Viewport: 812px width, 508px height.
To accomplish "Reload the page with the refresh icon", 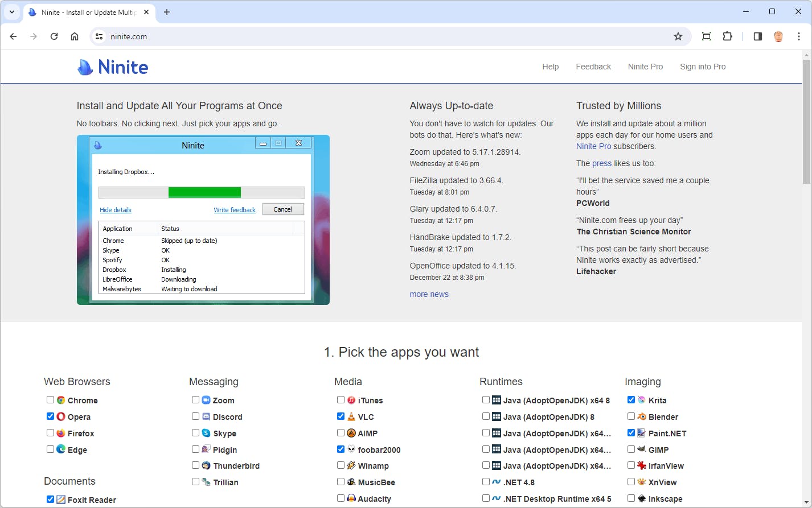I will (54, 36).
